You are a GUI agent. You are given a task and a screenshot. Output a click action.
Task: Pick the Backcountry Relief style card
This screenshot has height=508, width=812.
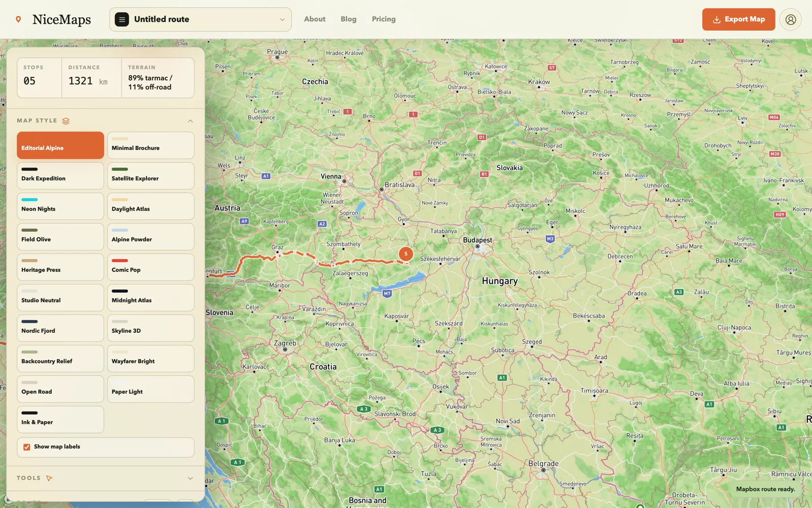tap(60, 359)
